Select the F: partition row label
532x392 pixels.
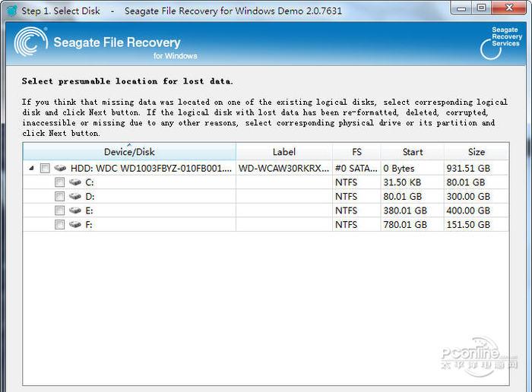point(89,225)
